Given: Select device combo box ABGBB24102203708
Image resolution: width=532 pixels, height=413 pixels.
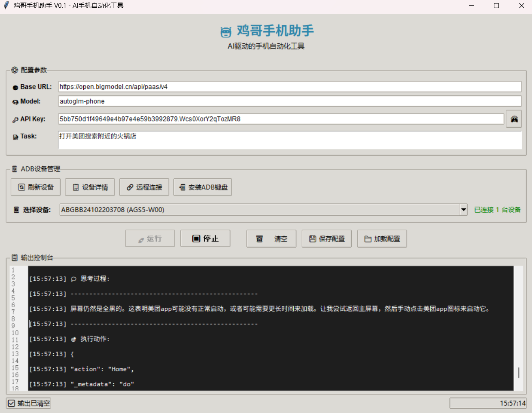Looking at the screenshot, I should tap(259, 210).
